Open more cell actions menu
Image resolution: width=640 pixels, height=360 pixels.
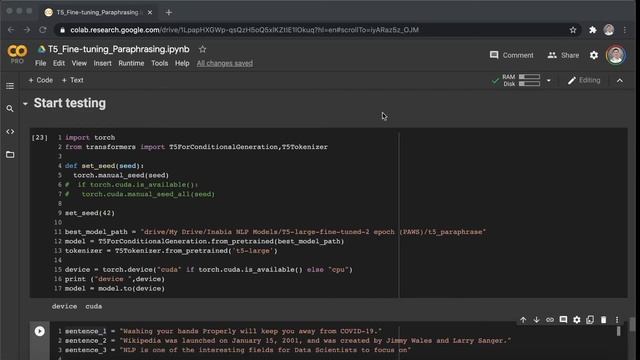617,320
